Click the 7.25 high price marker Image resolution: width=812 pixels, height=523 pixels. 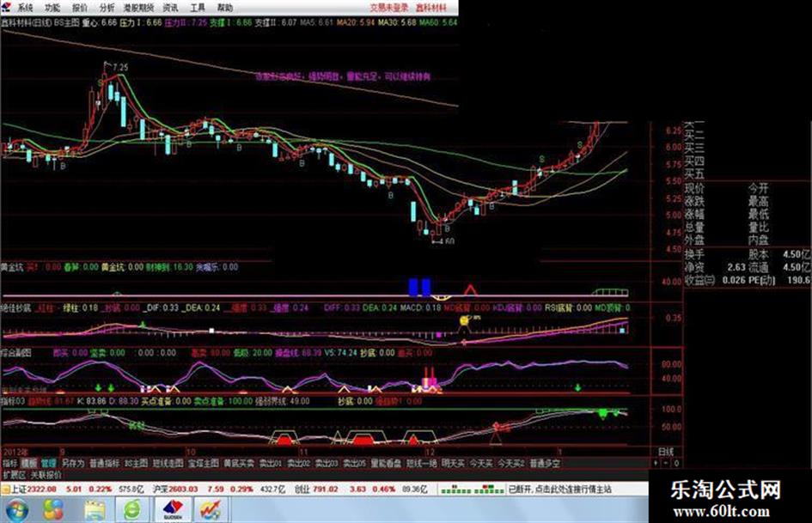[x=120, y=67]
